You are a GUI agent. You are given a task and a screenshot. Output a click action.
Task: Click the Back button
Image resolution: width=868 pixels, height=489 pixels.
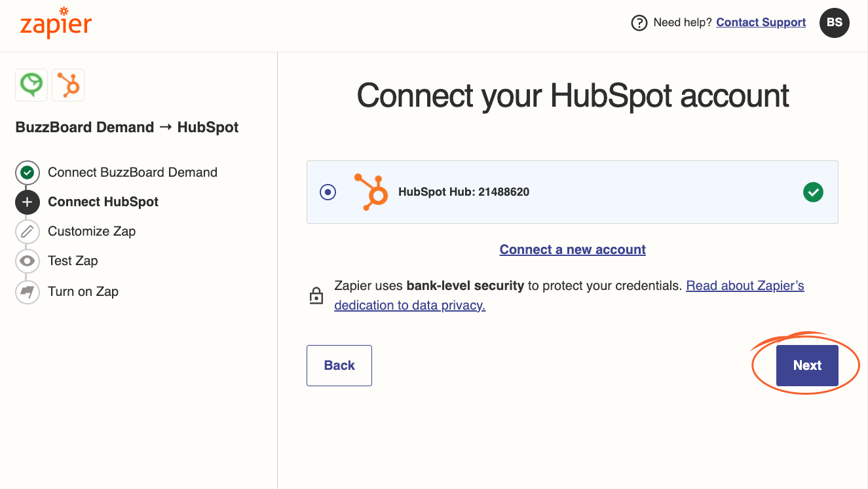click(x=339, y=365)
